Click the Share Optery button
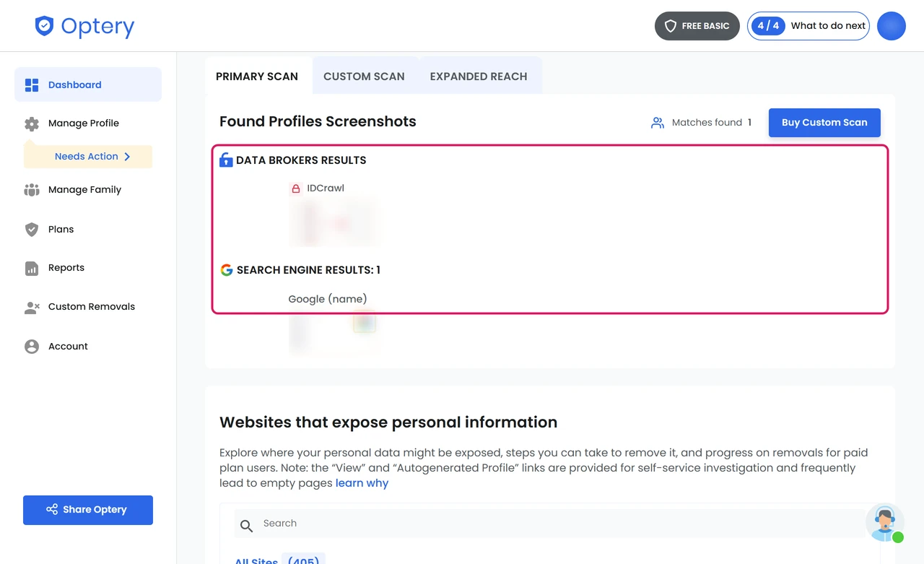The width and height of the screenshot is (924, 564). [88, 510]
